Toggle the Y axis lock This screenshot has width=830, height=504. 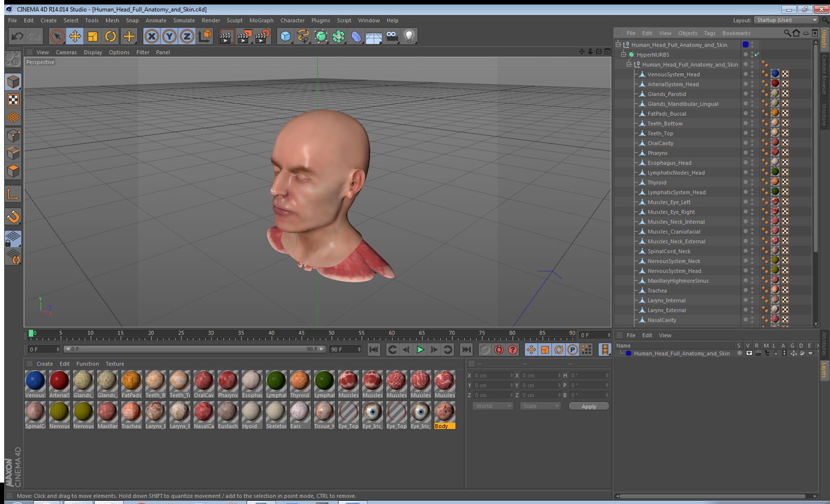169,36
